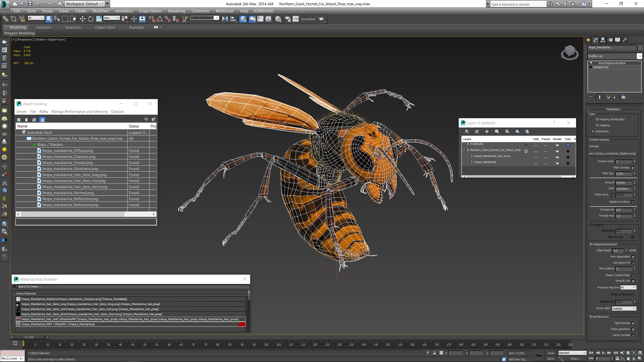Toggle the selection lock padlock icon
Image resolution: width=644 pixels, height=362 pixels.
pyautogui.click(x=434, y=353)
